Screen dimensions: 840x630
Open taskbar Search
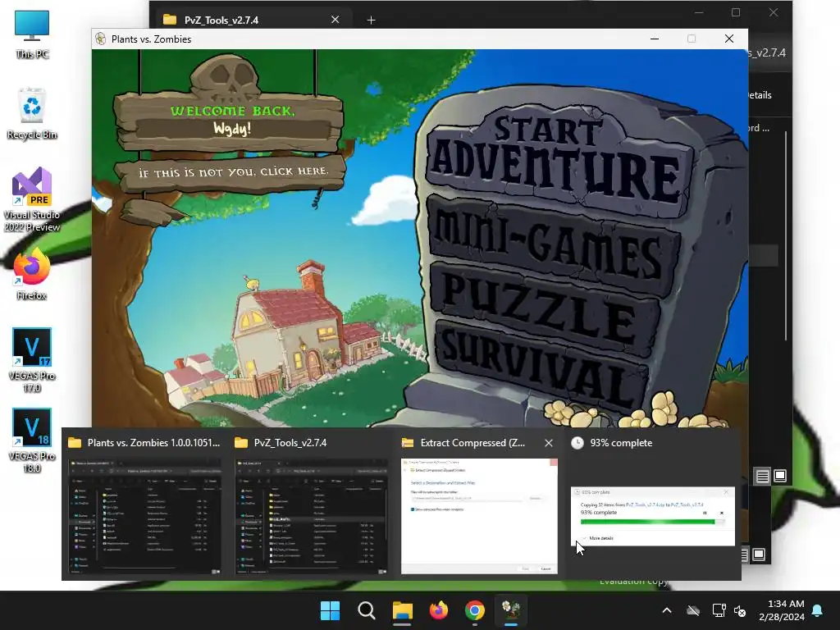pyautogui.click(x=367, y=610)
